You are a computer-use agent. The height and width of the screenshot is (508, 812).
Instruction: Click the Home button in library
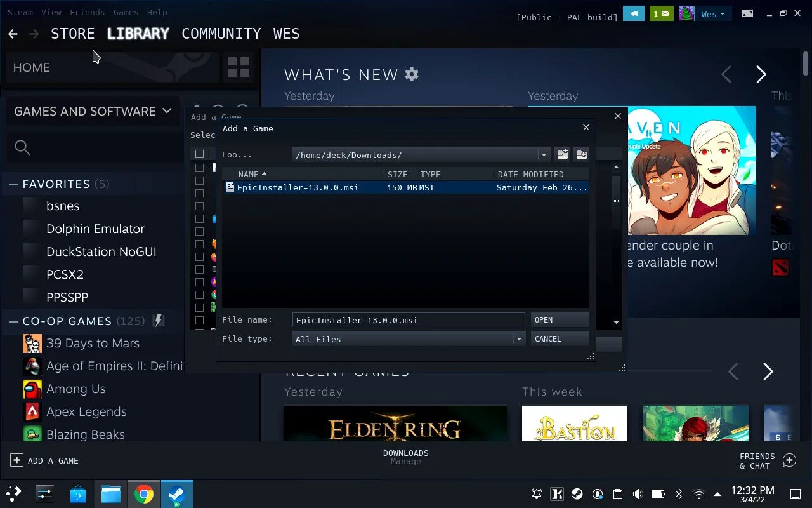click(x=112, y=67)
